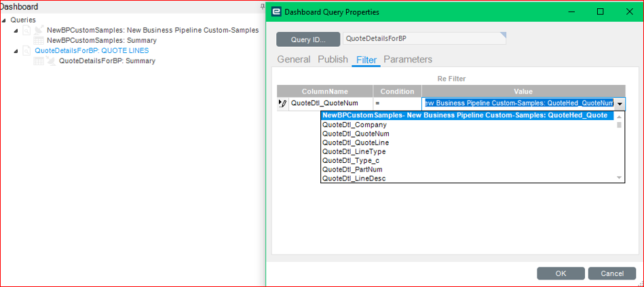Select NewBPCustomSamples: Summary tree item
644x287 pixels.
tap(102, 40)
